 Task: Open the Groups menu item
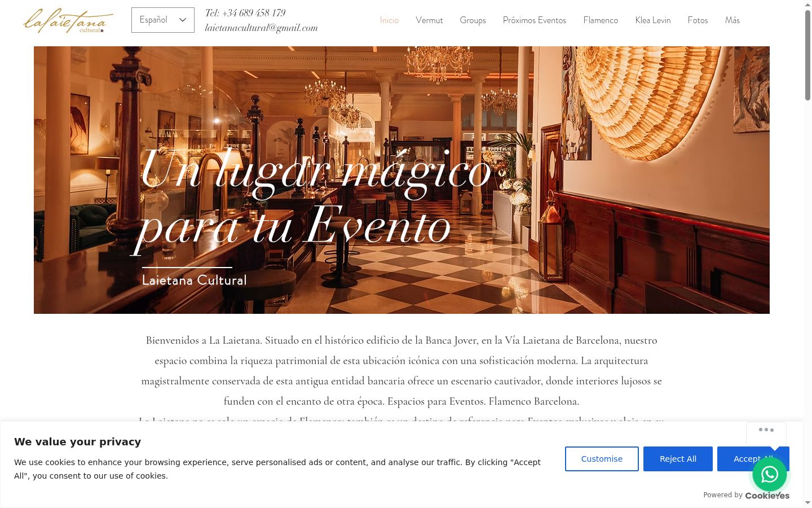coord(473,20)
